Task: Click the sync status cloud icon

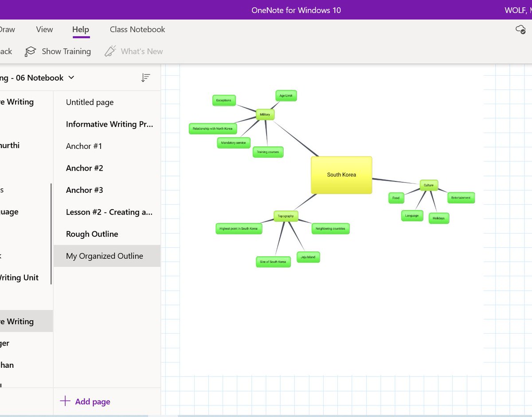Action: click(521, 28)
